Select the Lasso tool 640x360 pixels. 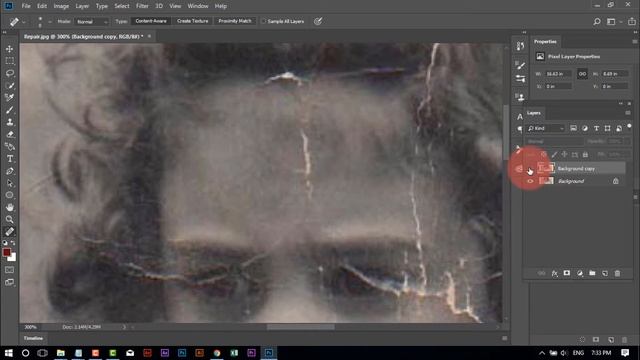[9, 73]
